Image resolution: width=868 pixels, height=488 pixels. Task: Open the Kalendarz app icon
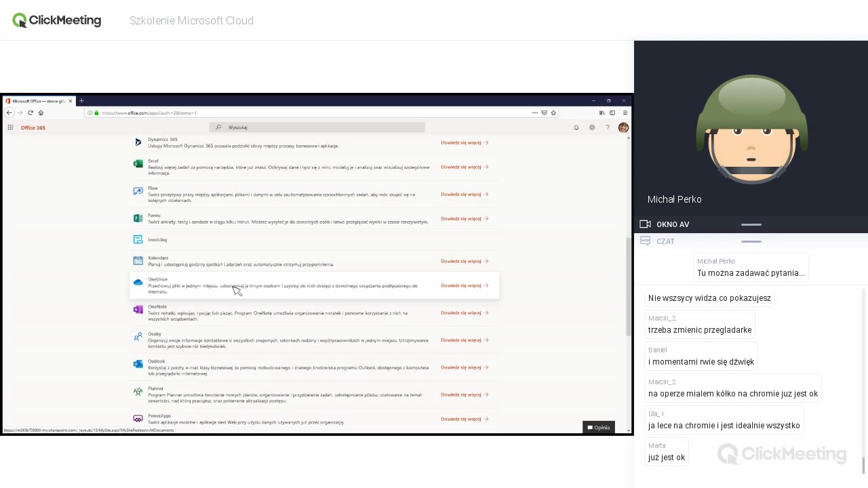click(138, 261)
